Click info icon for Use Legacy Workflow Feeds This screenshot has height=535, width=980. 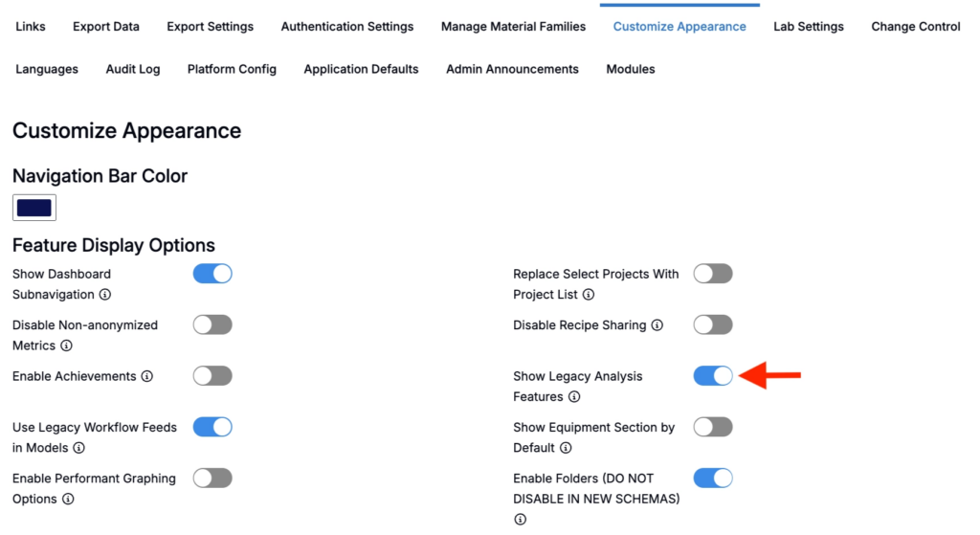(x=78, y=448)
